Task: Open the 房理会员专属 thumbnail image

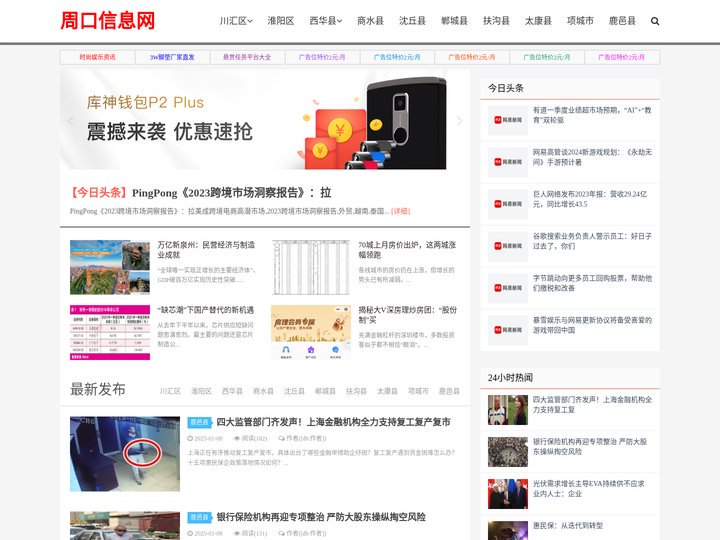Action: click(x=311, y=332)
